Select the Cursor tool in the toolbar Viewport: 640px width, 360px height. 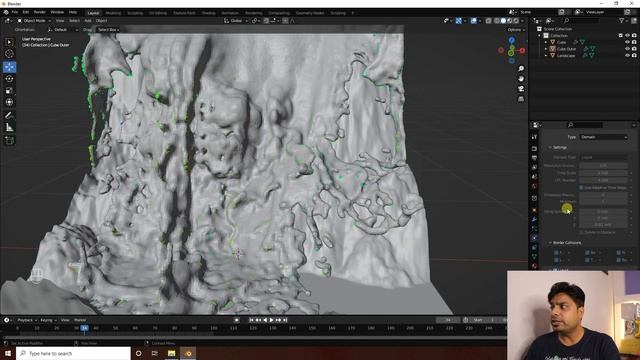click(9, 53)
